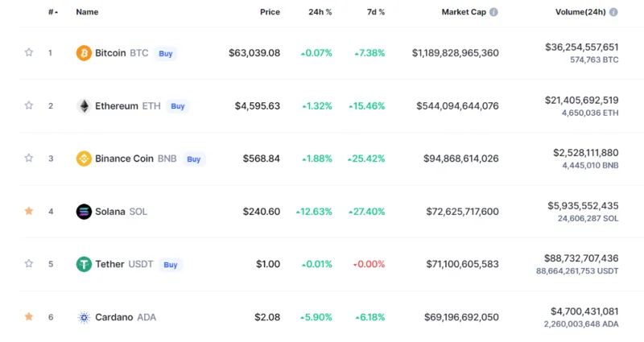The height and width of the screenshot is (342, 644).
Task: Click Solana price $240.60
Action: (x=261, y=212)
